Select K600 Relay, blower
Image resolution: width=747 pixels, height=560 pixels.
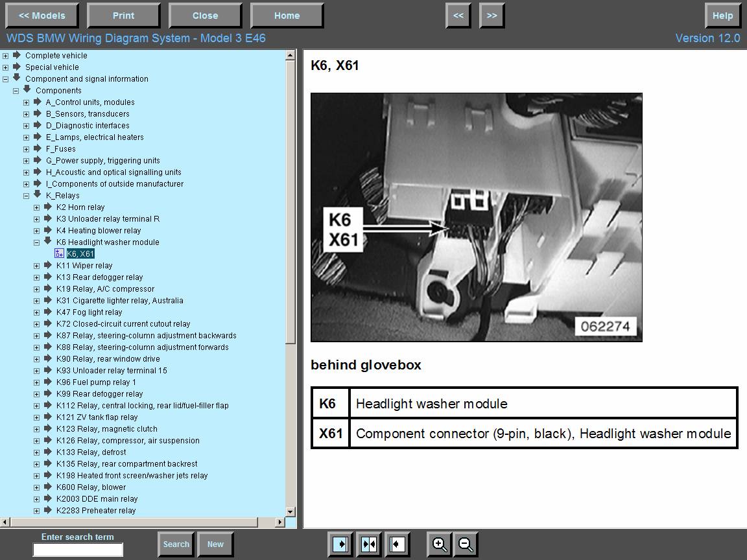click(x=91, y=487)
